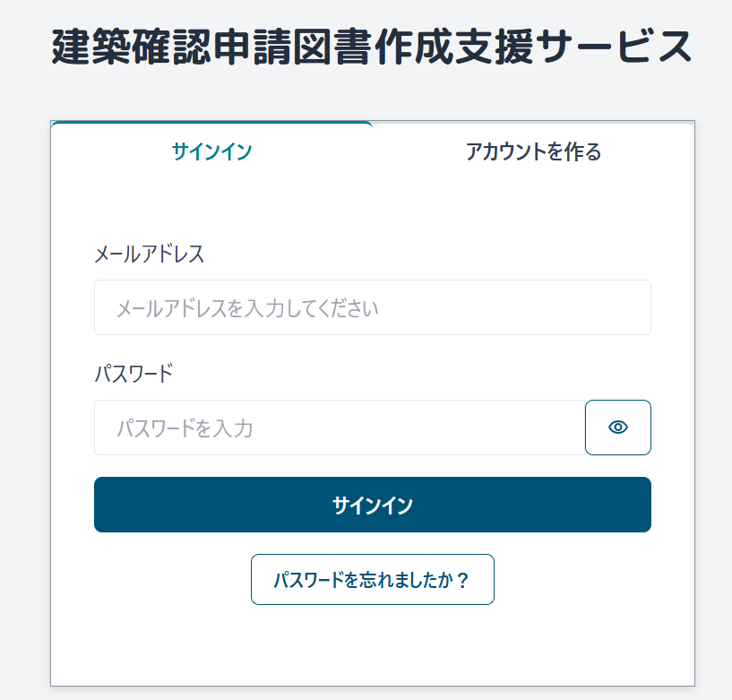Click the 建築確認申請図書作成支援サービス page heading
This screenshot has width=732, height=700.
372,47
